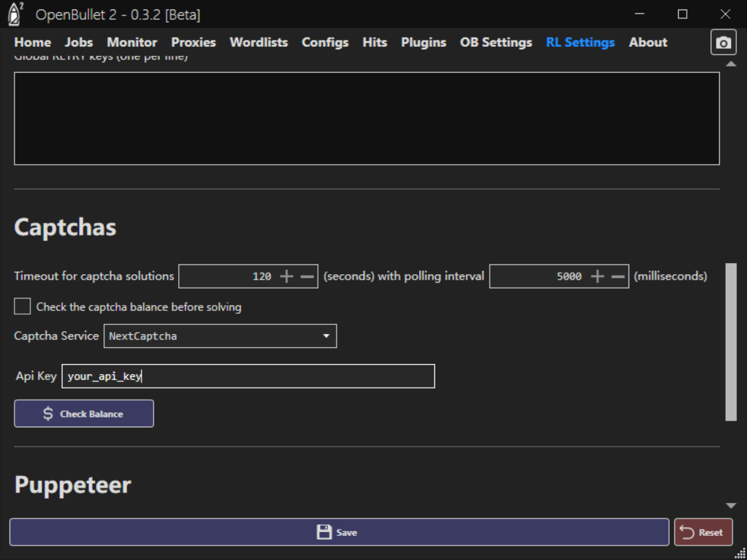Click minus to lower the polling interval
Viewport: 747px width, 560px height.
(618, 276)
